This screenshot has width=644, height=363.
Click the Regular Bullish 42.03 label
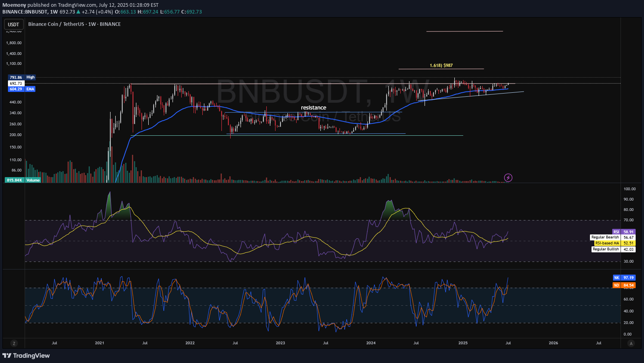613,249
